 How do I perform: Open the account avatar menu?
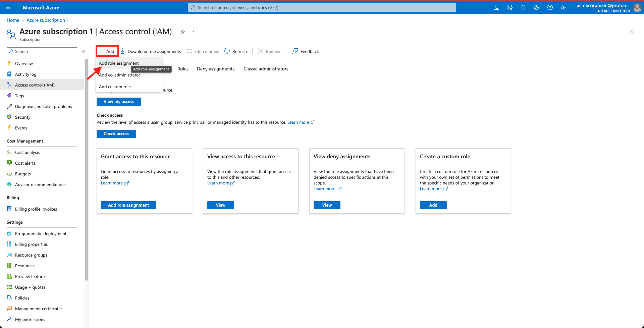point(637,7)
